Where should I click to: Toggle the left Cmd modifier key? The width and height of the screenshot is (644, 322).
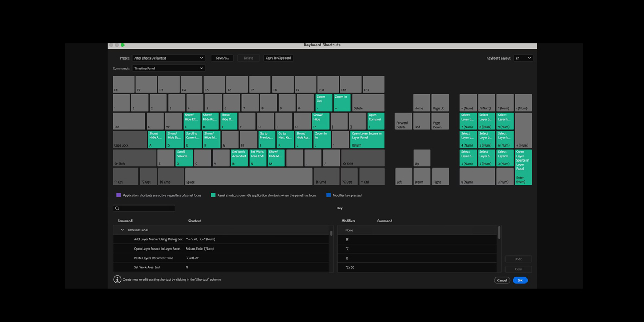(x=171, y=177)
